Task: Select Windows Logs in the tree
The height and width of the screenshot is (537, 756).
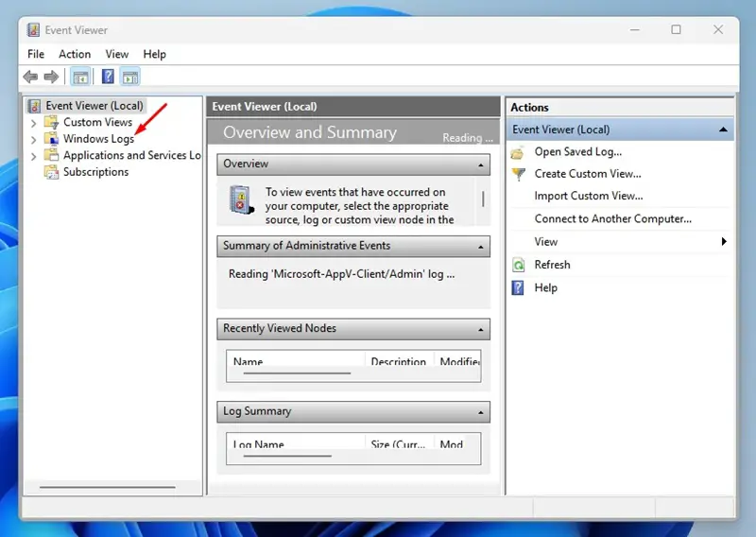Action: pos(99,139)
